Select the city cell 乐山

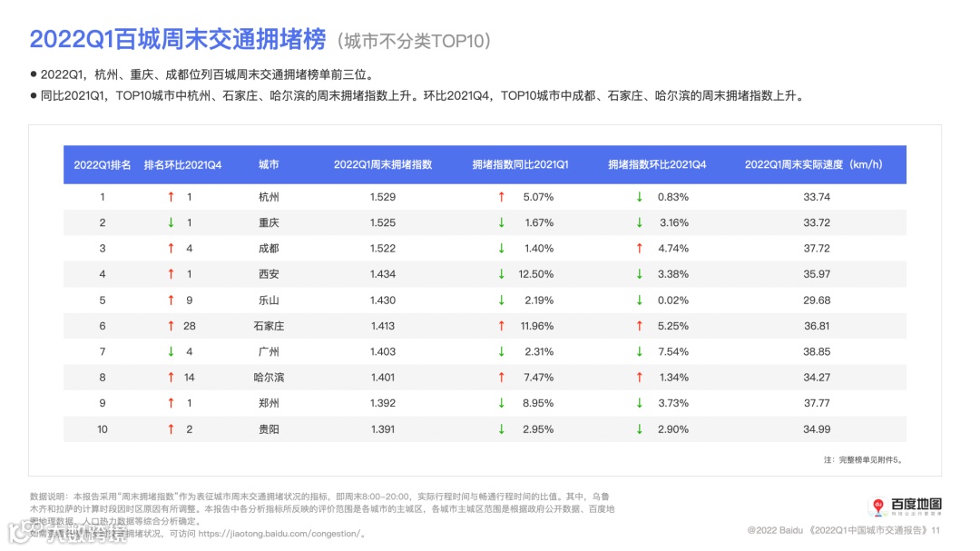pos(269,300)
